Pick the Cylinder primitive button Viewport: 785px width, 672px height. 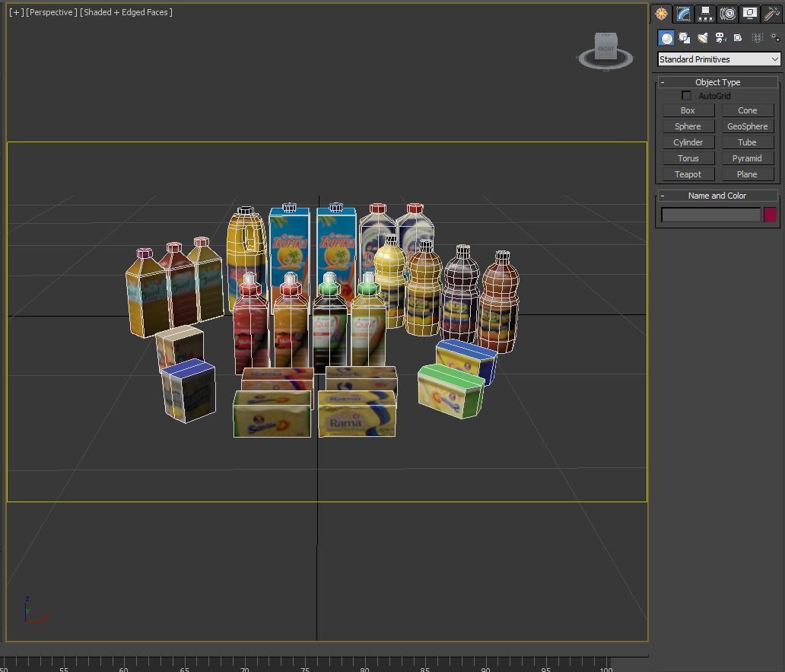pos(688,143)
